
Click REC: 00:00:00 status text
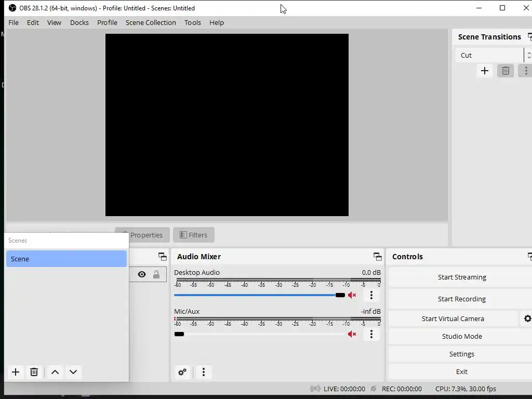click(402, 389)
